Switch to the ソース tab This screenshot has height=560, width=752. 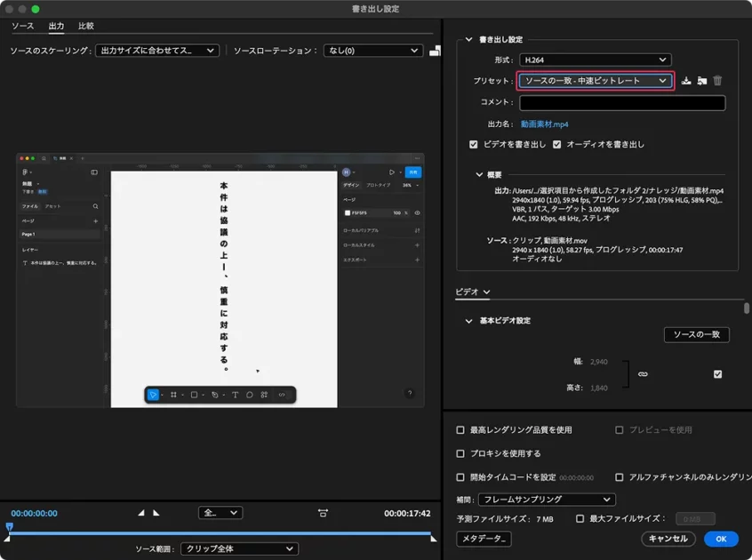coord(22,27)
